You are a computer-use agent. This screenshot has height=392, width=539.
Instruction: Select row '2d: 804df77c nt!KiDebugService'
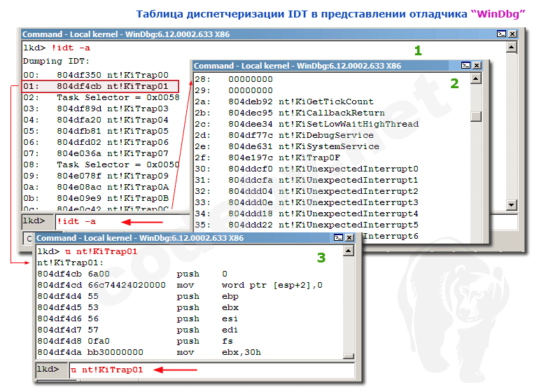(x=284, y=135)
